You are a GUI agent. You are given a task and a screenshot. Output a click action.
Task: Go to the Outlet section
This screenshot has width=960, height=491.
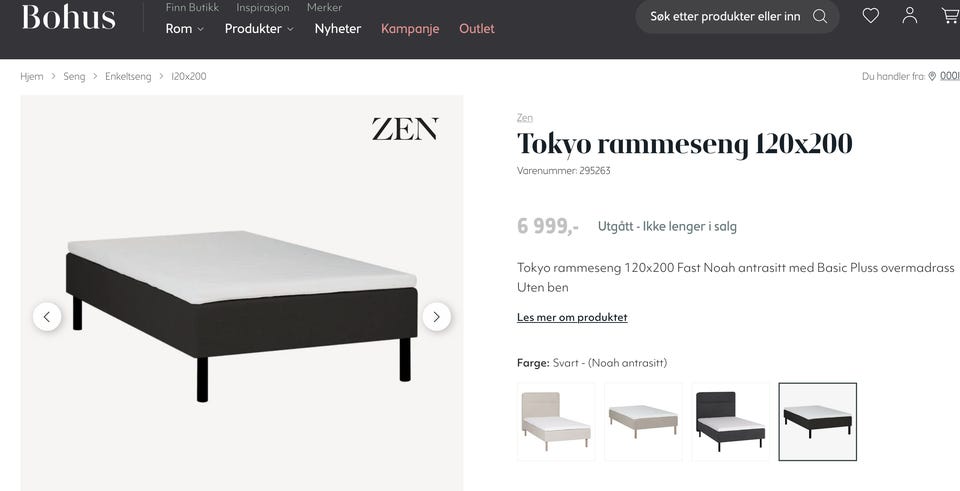477,29
